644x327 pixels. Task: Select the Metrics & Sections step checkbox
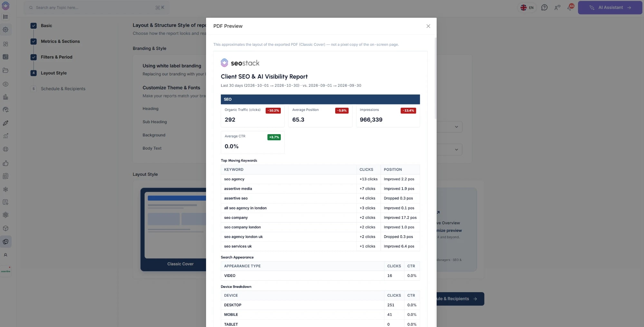click(33, 41)
